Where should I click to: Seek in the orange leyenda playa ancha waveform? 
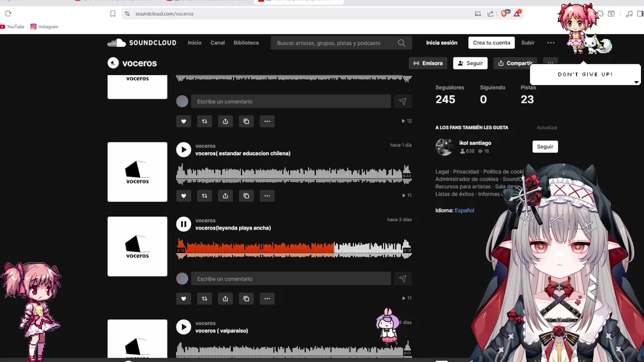(x=294, y=249)
